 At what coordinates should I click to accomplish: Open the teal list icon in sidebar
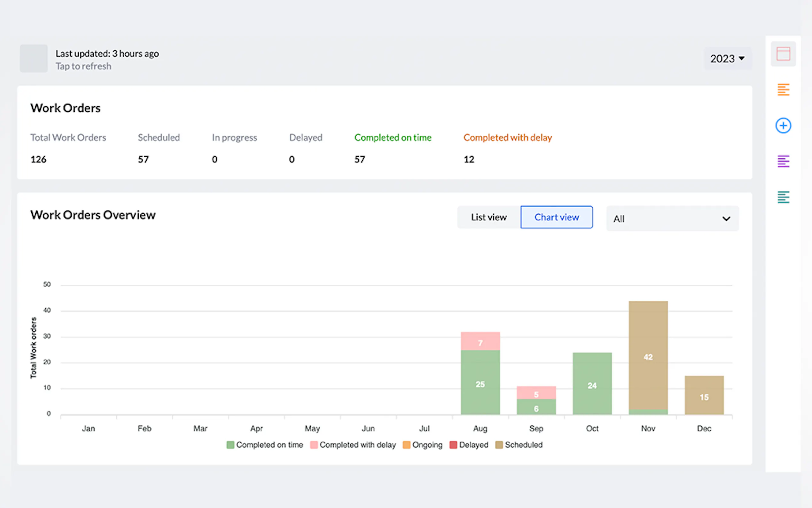tap(783, 197)
